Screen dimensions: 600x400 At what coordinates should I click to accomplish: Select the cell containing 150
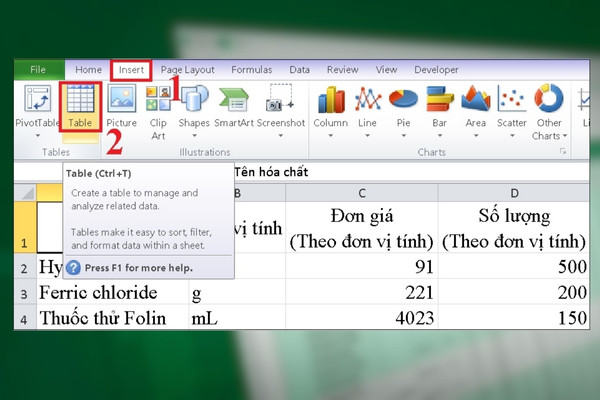[x=514, y=317]
